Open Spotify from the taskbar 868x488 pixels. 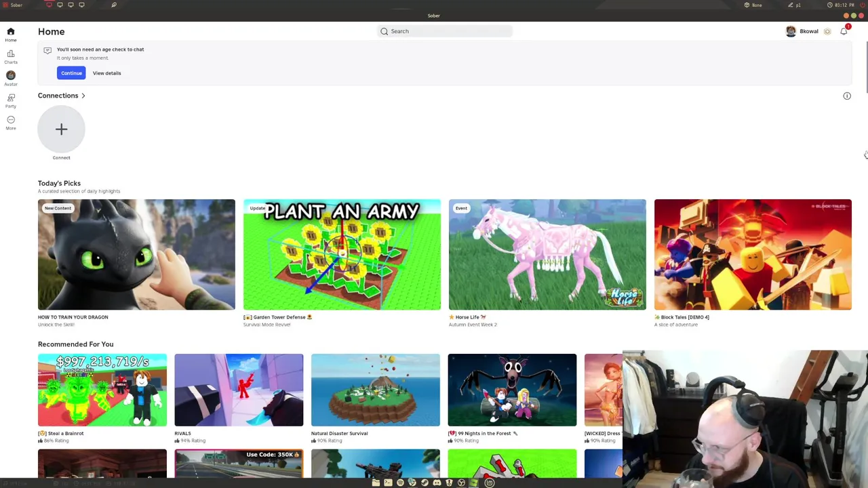(x=400, y=483)
